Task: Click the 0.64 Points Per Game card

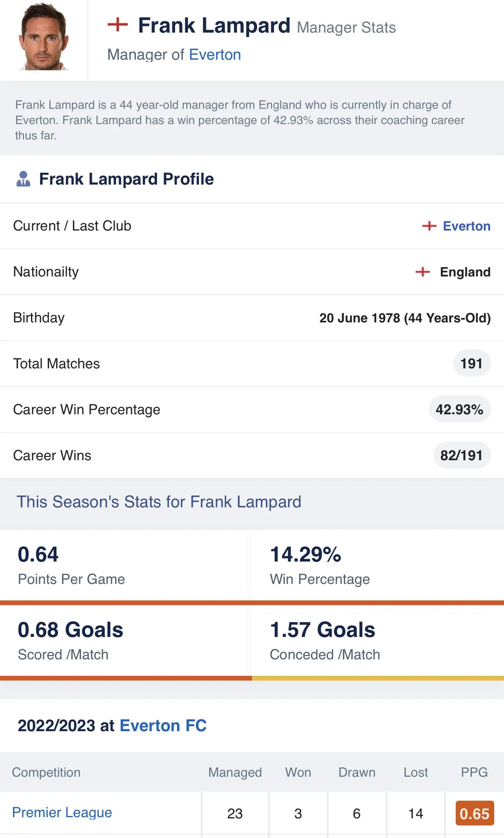Action: [126, 565]
